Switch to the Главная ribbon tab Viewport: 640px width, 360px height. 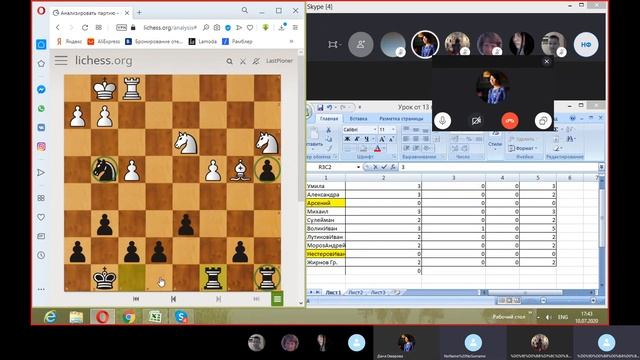click(x=329, y=119)
